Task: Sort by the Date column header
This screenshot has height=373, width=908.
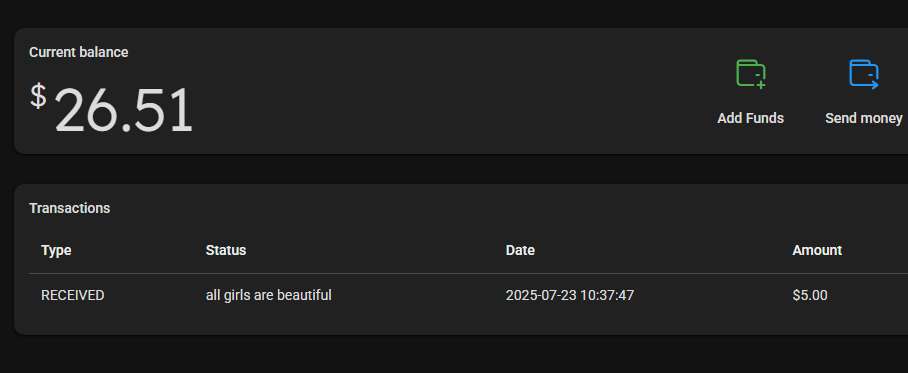Action: (x=520, y=250)
